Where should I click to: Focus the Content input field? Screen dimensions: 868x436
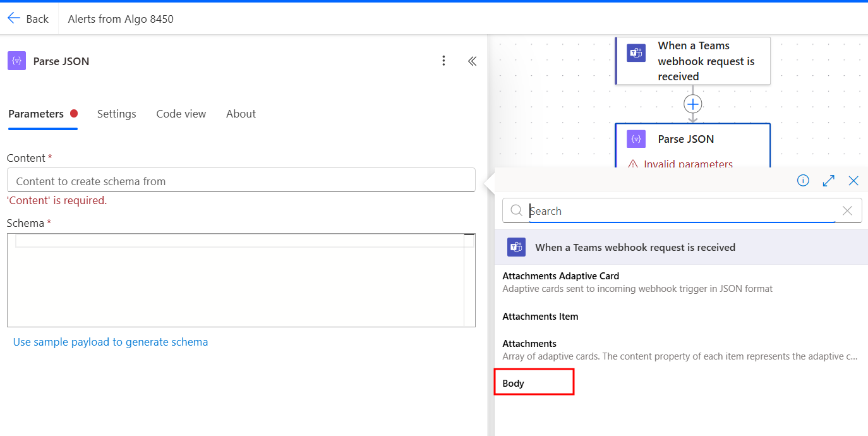(241, 180)
